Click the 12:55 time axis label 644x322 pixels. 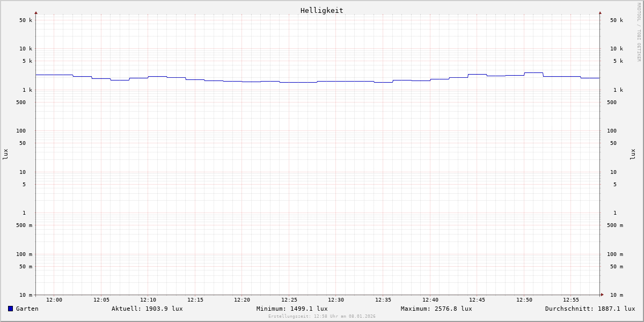571,300
